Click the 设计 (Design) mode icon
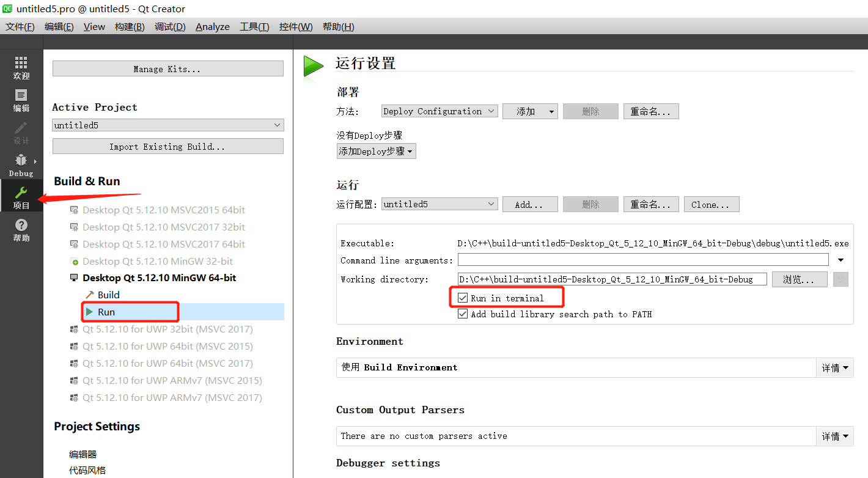 click(x=21, y=131)
